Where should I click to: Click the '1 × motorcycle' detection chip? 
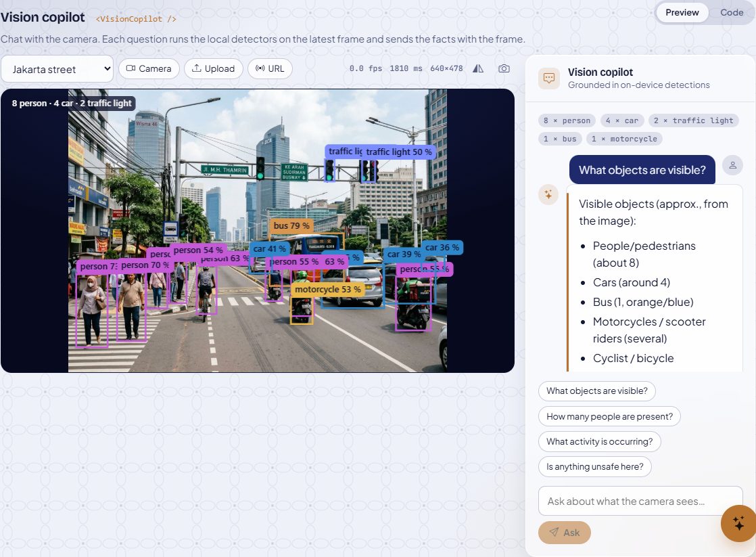[x=624, y=139]
